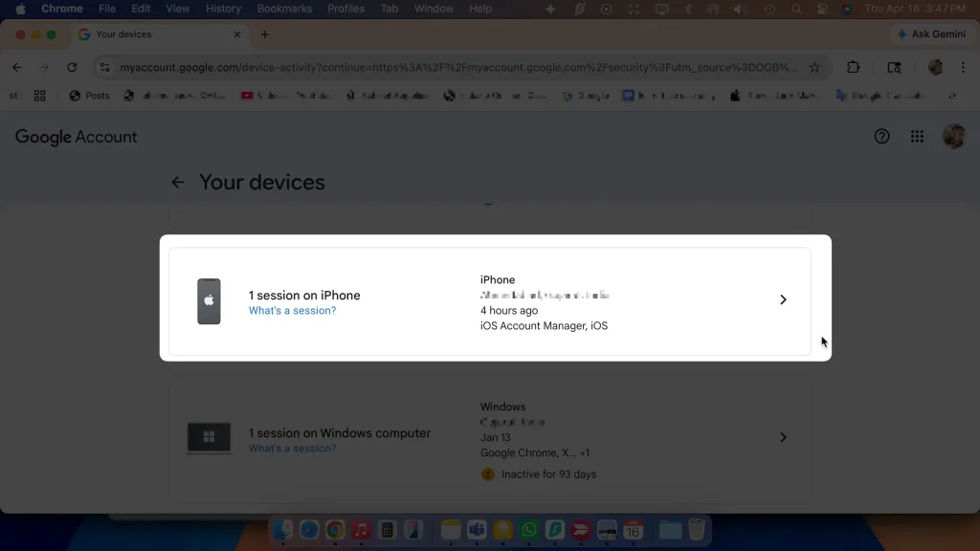The width and height of the screenshot is (980, 551).
Task: Expand the Windows computer session chevron
Action: tap(783, 437)
